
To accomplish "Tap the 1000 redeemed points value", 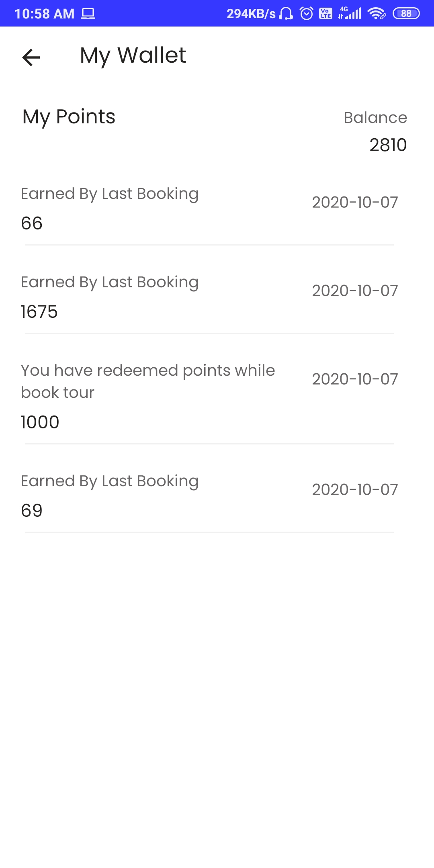I will (x=40, y=422).
